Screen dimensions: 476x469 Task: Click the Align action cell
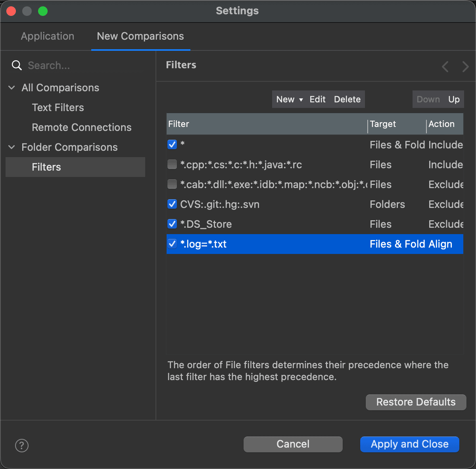(x=440, y=244)
